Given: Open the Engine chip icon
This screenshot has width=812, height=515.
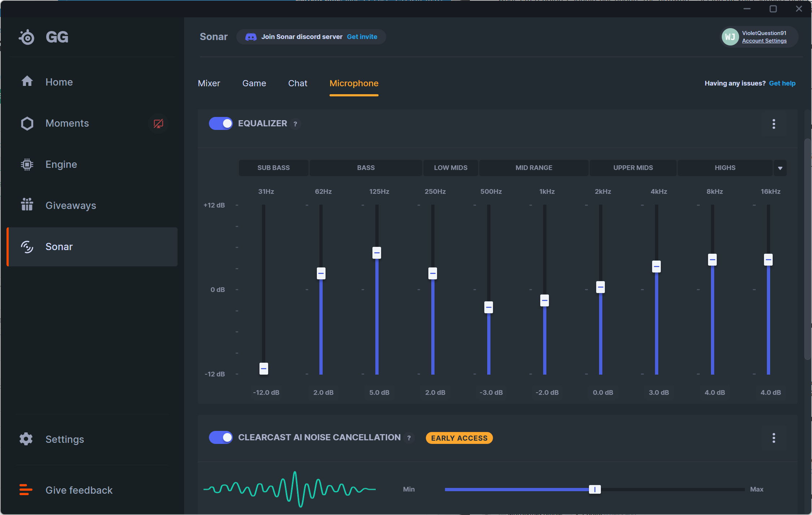Looking at the screenshot, I should pyautogui.click(x=27, y=165).
